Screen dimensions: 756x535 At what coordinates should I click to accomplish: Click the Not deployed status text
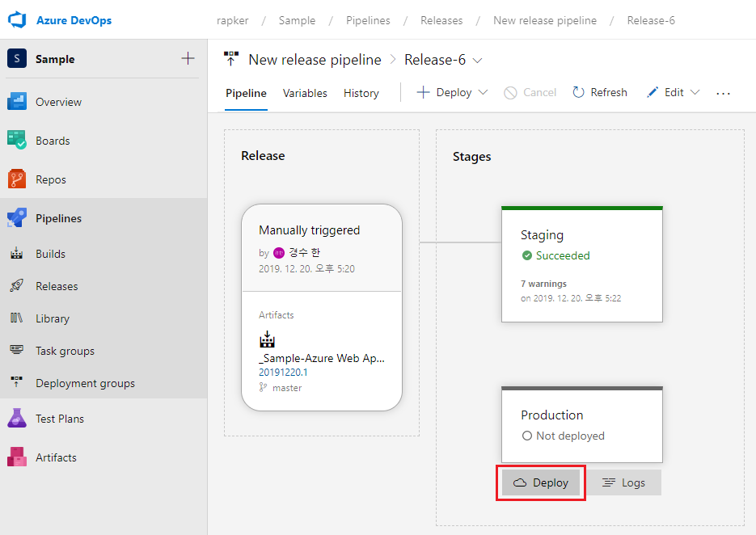570,436
